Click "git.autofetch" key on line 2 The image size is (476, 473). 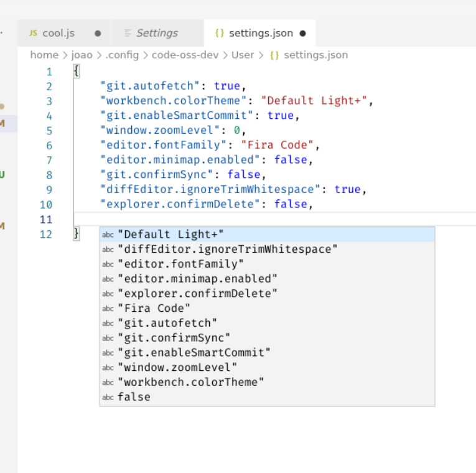[x=150, y=86]
